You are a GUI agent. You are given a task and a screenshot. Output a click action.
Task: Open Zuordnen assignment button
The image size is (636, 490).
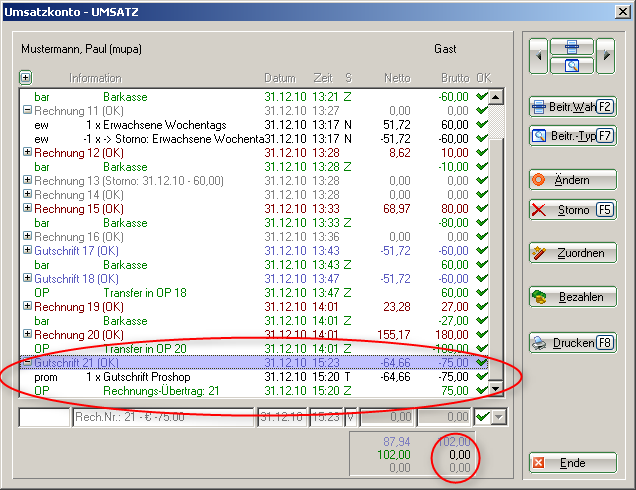point(573,253)
